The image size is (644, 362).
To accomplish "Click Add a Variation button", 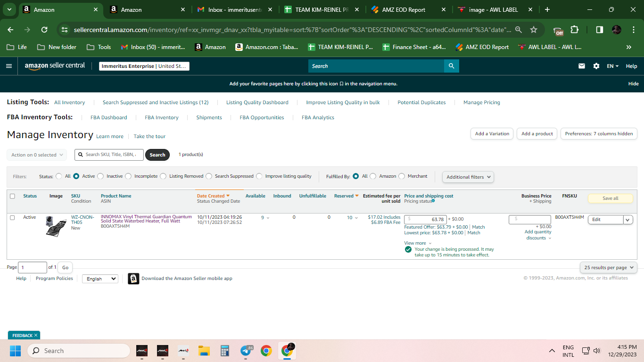I will [492, 134].
